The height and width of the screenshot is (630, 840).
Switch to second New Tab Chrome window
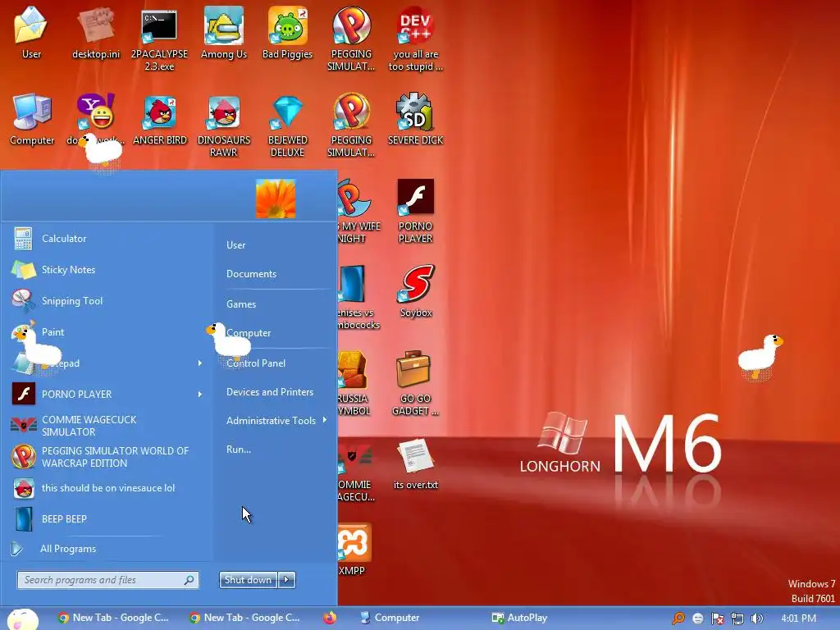click(x=244, y=618)
